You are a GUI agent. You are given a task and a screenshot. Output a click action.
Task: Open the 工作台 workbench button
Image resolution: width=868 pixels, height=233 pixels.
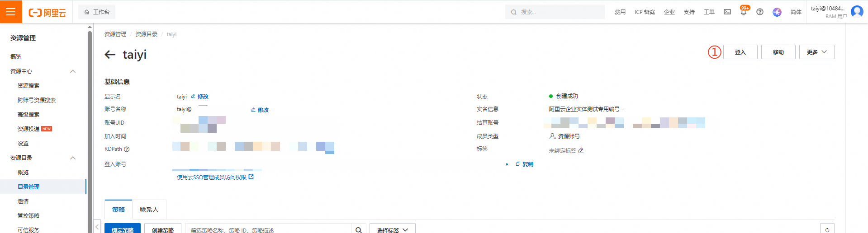97,12
